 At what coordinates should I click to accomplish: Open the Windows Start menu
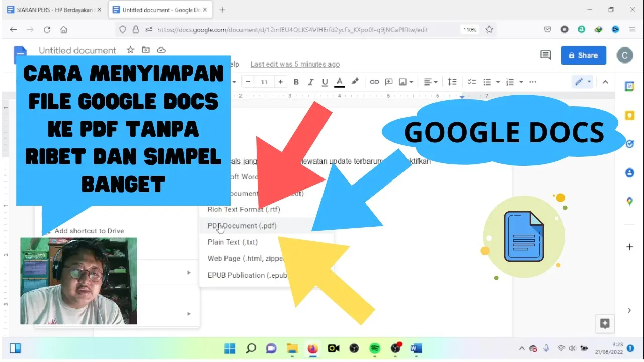pos(230,348)
